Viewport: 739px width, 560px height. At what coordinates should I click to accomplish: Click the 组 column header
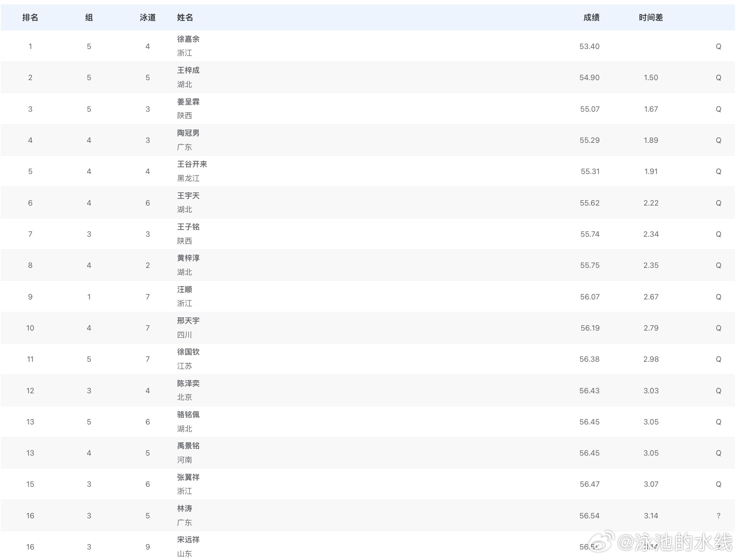pyautogui.click(x=89, y=17)
